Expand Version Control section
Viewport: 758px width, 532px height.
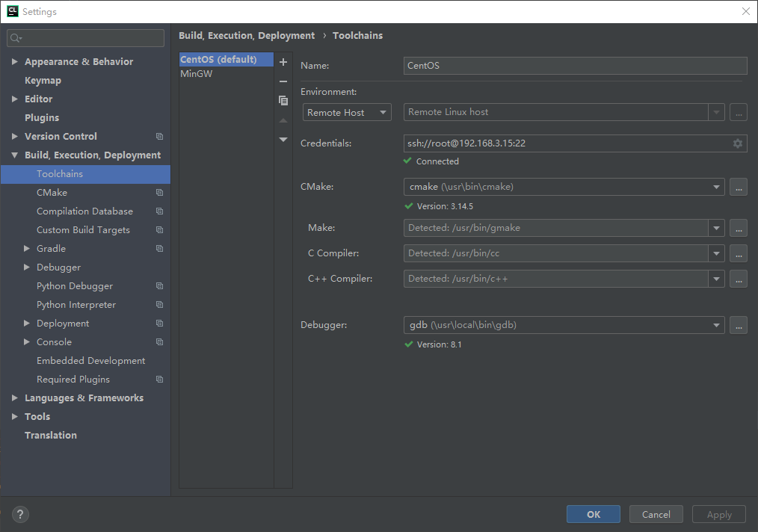(15, 136)
